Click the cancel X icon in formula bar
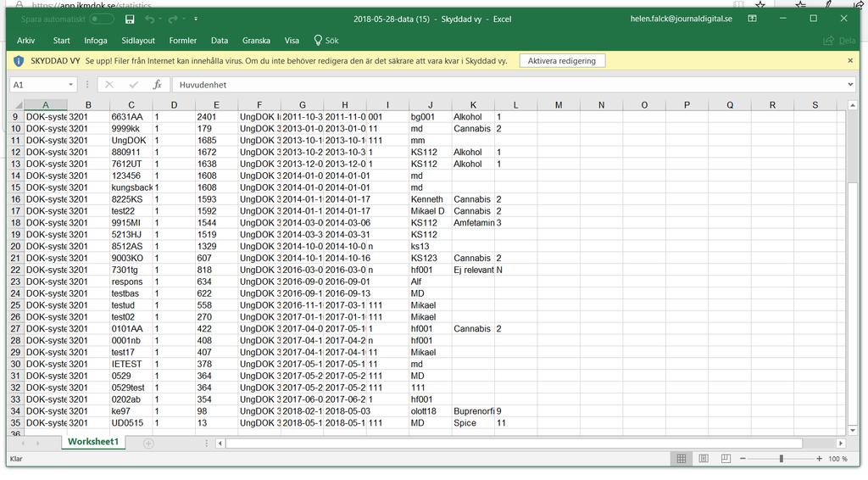This screenshot has width=868, height=480. (x=109, y=85)
